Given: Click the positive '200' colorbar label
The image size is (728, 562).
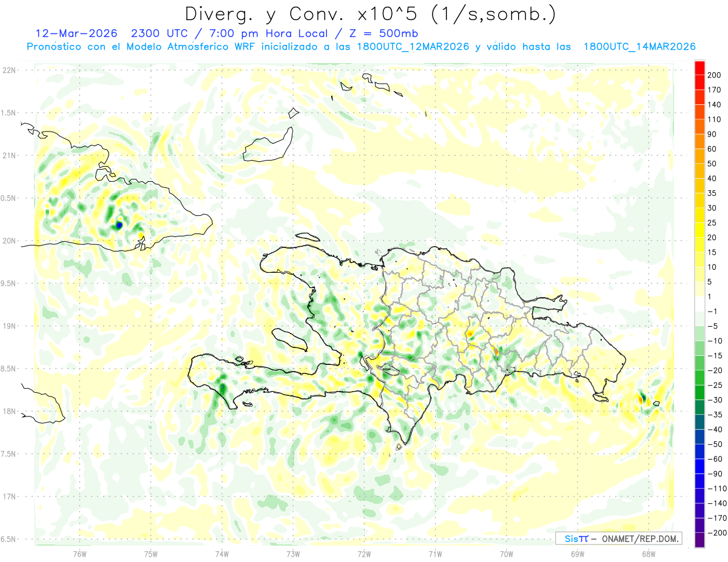Looking at the screenshot, I should (714, 75).
